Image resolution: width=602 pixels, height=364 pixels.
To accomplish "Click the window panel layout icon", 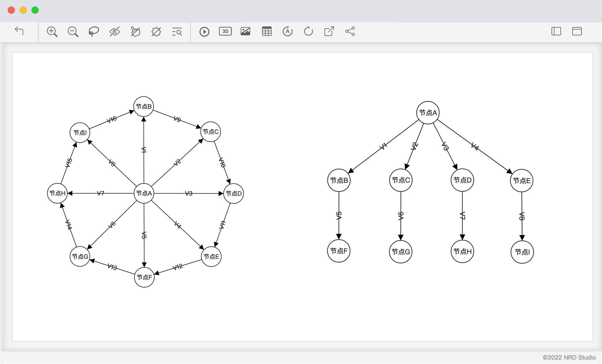I will click(x=577, y=31).
